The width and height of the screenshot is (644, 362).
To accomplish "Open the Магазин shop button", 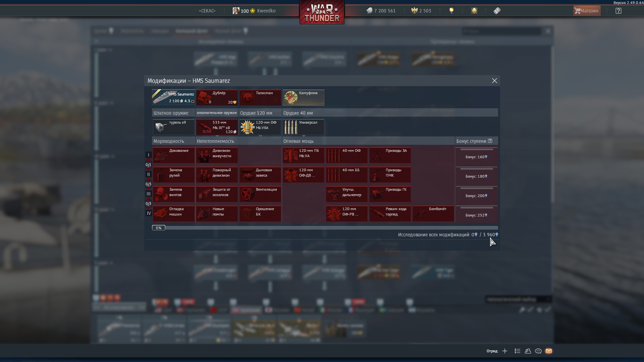I will click(586, 11).
